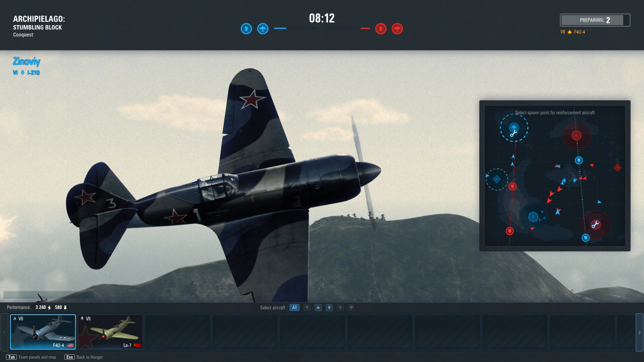Select the blue airfield spawn point with wrench on the map

(x=514, y=128)
